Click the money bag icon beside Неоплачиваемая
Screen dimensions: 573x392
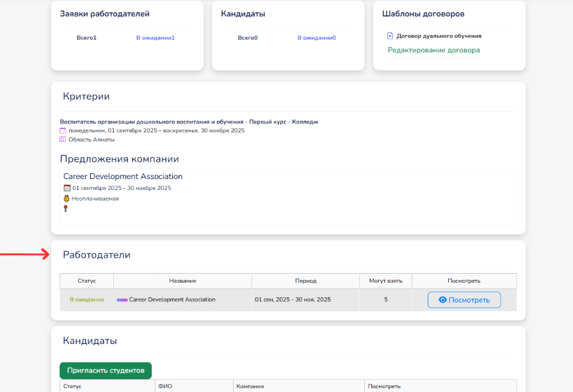tap(67, 198)
